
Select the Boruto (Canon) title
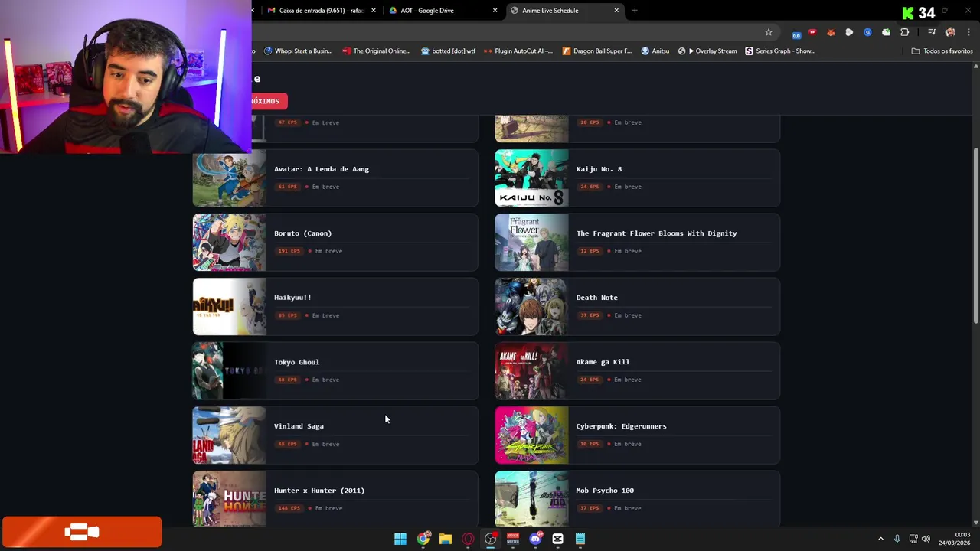click(x=302, y=233)
